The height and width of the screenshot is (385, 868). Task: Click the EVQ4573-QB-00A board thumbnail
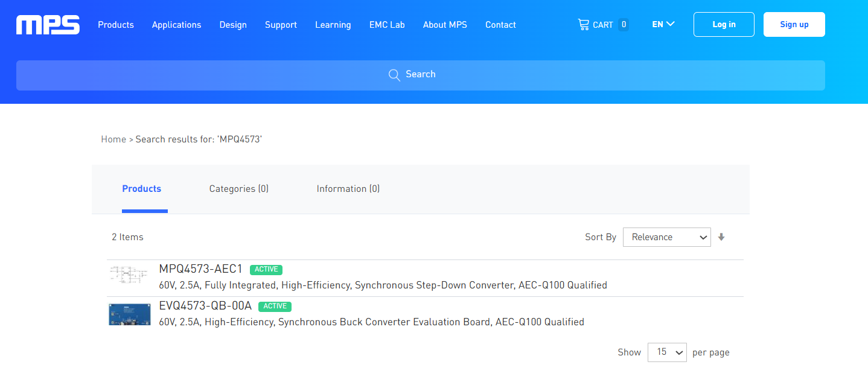[129, 314]
